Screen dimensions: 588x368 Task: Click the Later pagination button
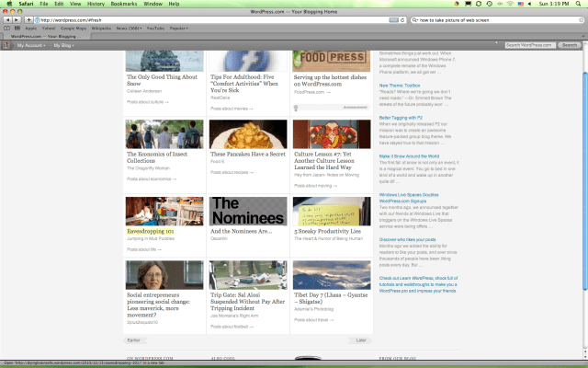pos(361,339)
